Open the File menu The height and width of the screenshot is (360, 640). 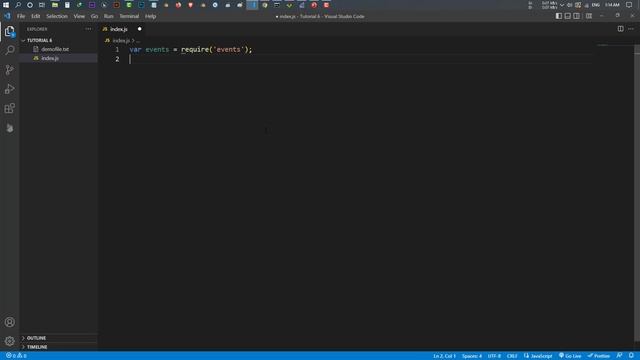[21, 16]
